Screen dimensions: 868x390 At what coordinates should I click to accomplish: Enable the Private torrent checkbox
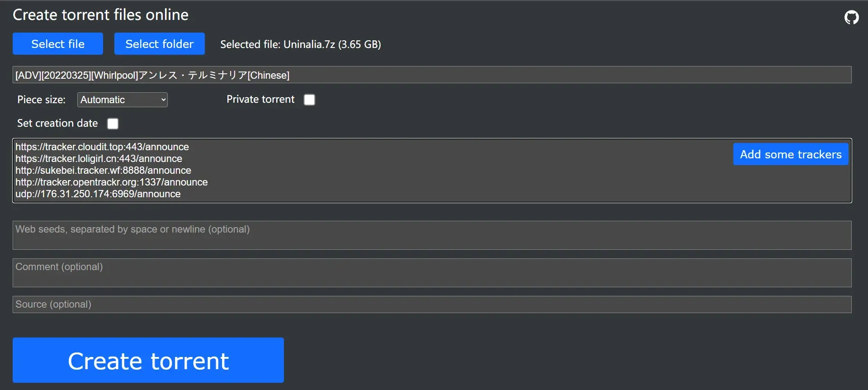click(310, 100)
